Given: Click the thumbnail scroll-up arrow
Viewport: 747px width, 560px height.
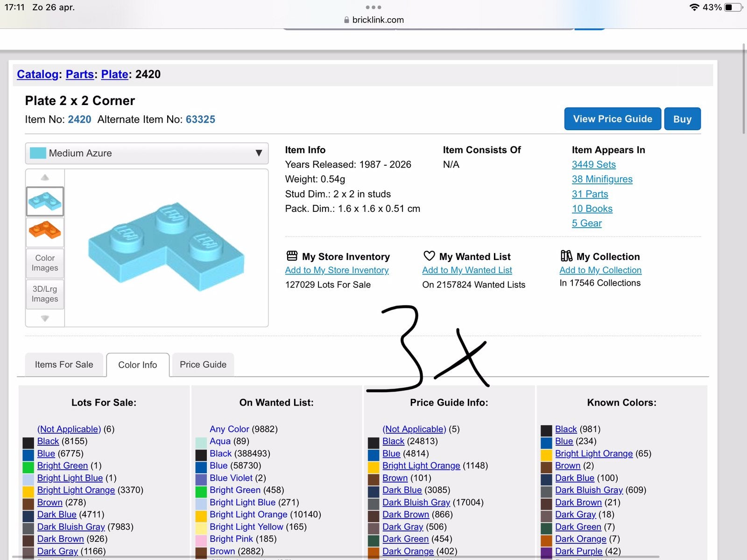Looking at the screenshot, I should [45, 177].
